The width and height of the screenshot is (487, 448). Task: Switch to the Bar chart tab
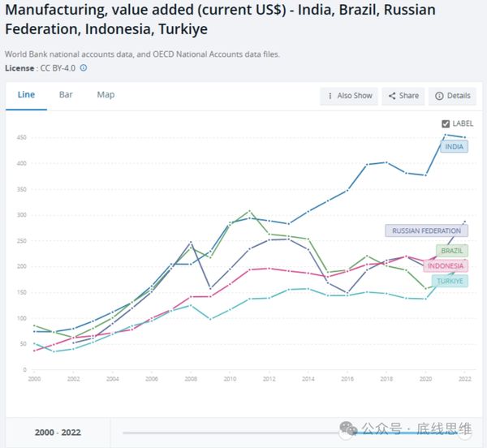point(66,94)
